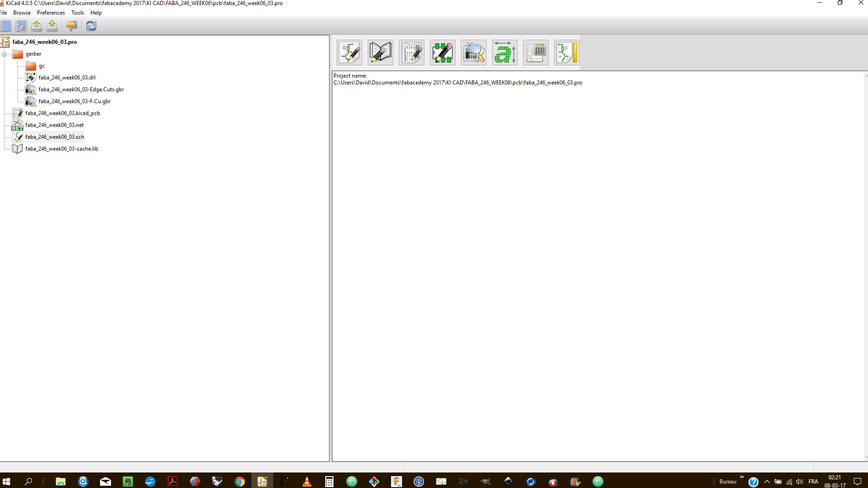This screenshot has height=488, width=868.
Task: Select the faba_246_week06_03-cache.lib library file
Action: pos(62,149)
